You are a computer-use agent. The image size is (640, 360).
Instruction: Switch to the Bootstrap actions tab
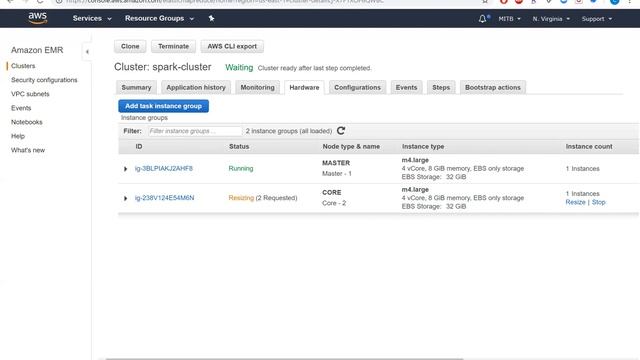493,87
